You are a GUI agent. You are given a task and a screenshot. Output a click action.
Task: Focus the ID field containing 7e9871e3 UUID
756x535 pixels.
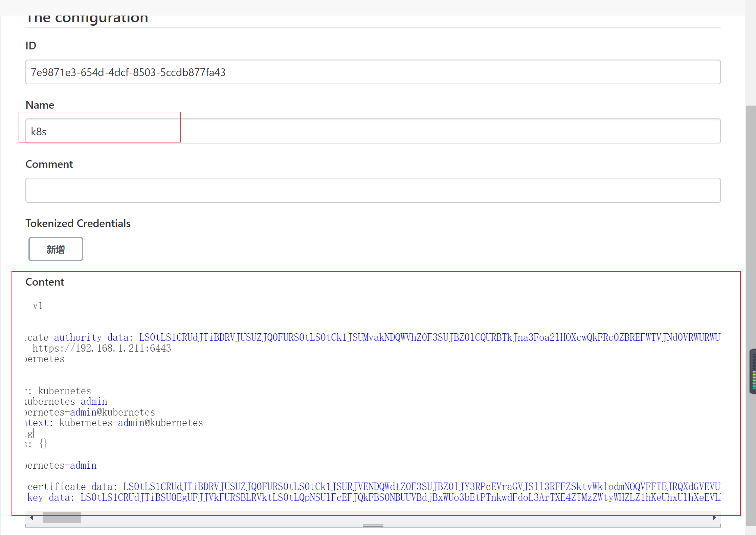click(x=372, y=72)
